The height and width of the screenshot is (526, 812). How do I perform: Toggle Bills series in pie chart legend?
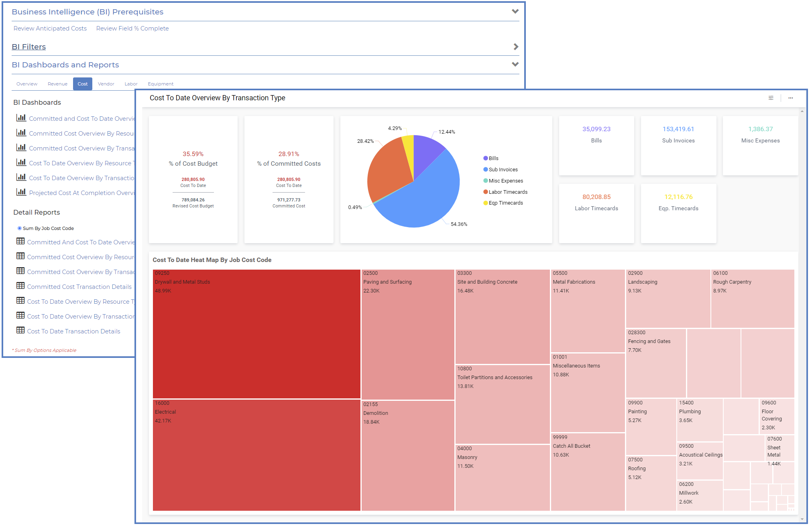[493, 158]
